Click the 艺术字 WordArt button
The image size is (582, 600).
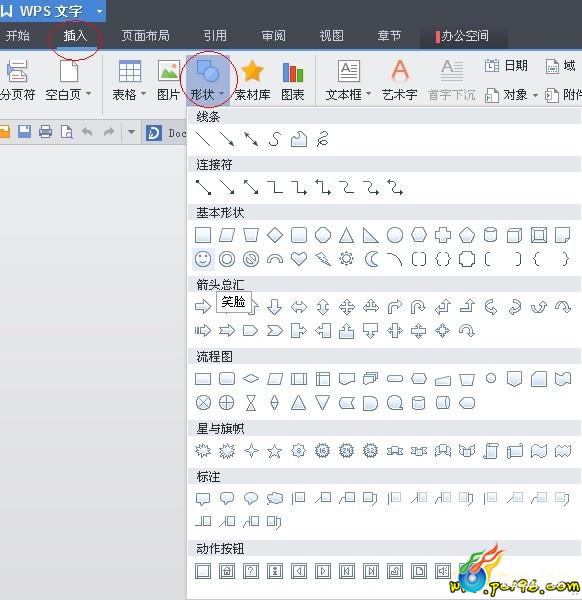point(400,81)
